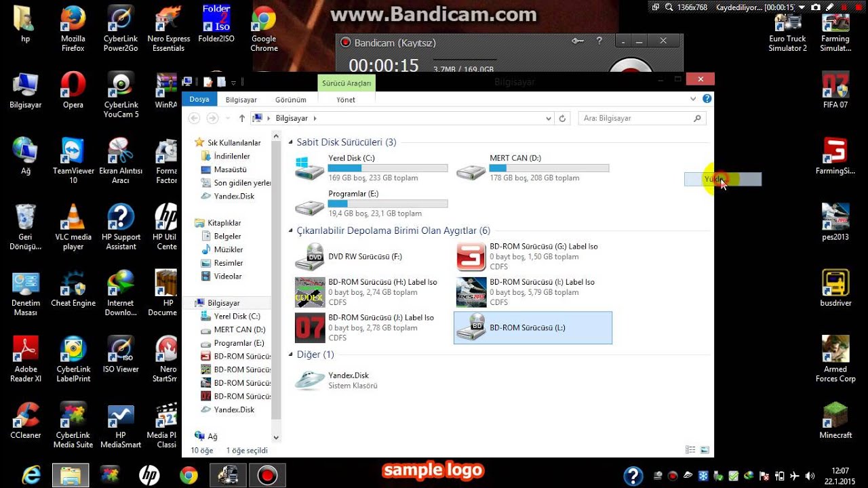Image resolution: width=868 pixels, height=488 pixels.
Task: Open the CCleaner desktop shortcut
Action: pyautogui.click(x=26, y=420)
